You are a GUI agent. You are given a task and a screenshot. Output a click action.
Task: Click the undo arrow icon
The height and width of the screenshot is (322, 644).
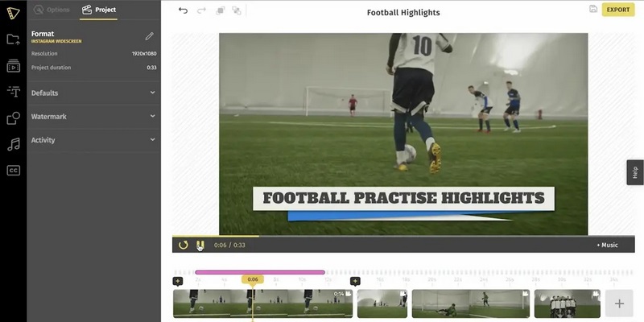tap(183, 10)
